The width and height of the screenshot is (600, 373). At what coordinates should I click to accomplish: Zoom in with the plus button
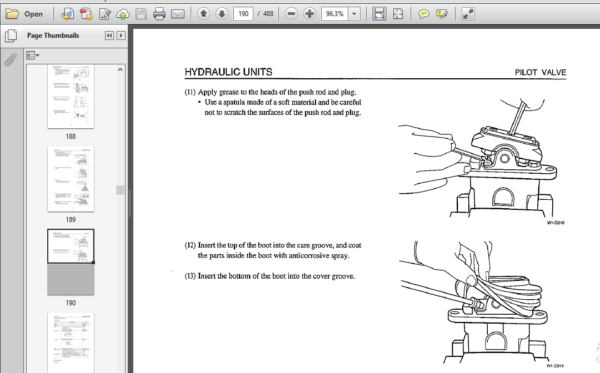coord(309,14)
